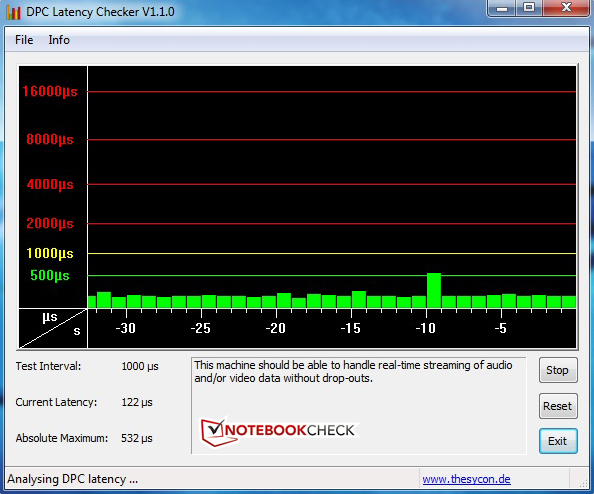Click the -10 mark on the time axis
The image size is (594, 494).
point(425,328)
